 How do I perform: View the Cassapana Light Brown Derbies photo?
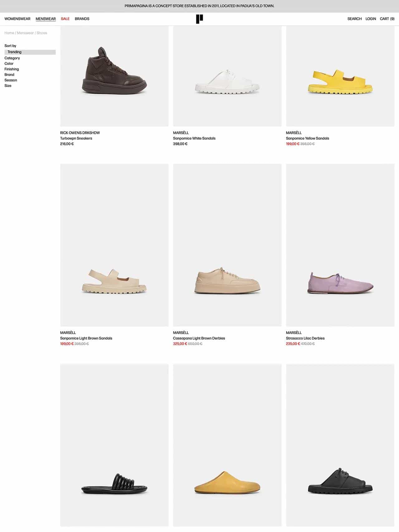[x=227, y=245]
